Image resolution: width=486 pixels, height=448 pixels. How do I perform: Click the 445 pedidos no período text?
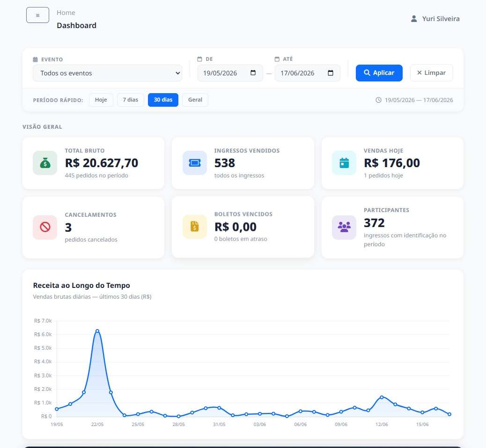pyautogui.click(x=96, y=176)
